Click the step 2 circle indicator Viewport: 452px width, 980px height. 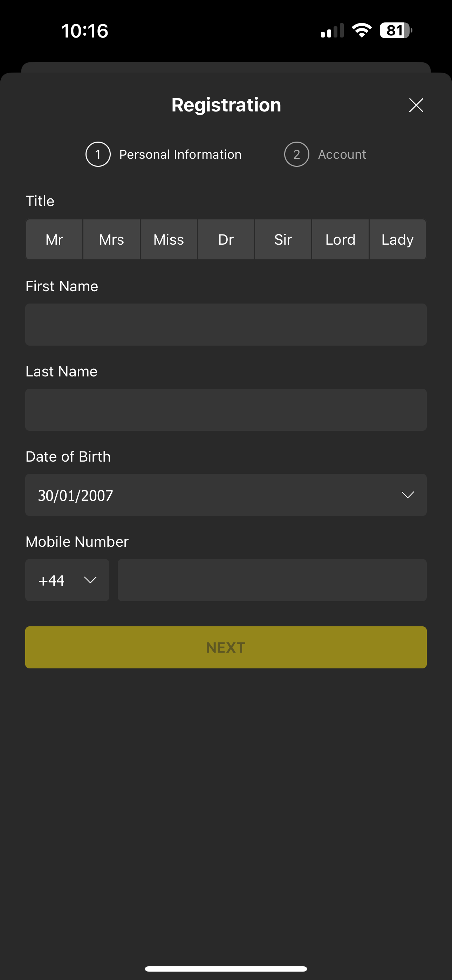click(x=297, y=154)
